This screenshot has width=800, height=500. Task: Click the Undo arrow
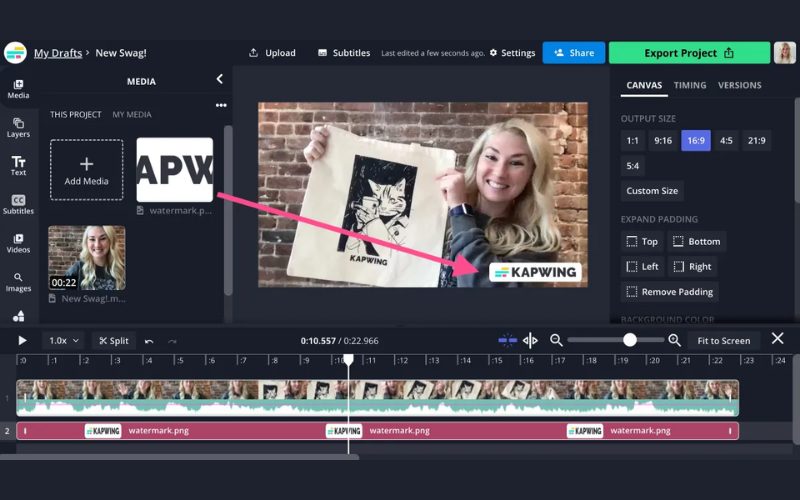pyautogui.click(x=149, y=341)
